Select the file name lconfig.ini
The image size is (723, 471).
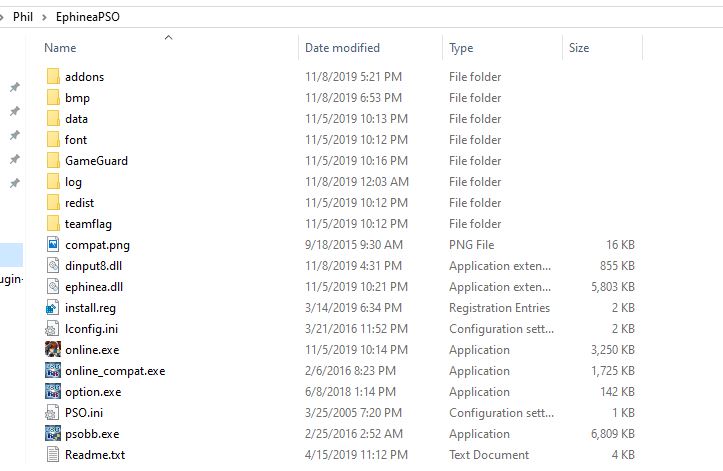pyautogui.click(x=91, y=329)
